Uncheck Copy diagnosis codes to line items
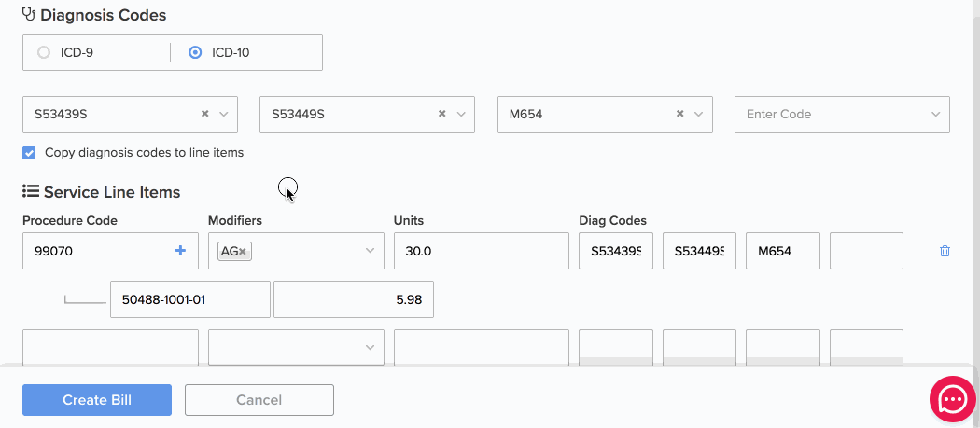980x428 pixels. click(x=29, y=152)
